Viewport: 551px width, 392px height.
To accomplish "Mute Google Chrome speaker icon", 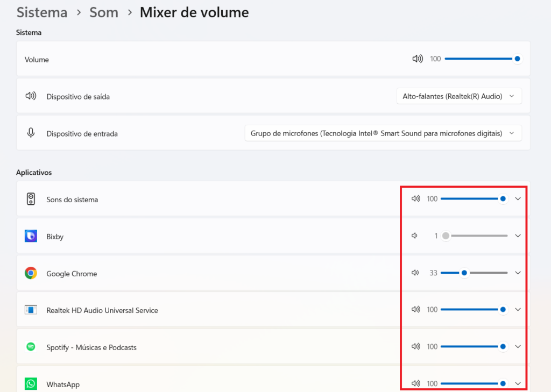I will coord(415,273).
